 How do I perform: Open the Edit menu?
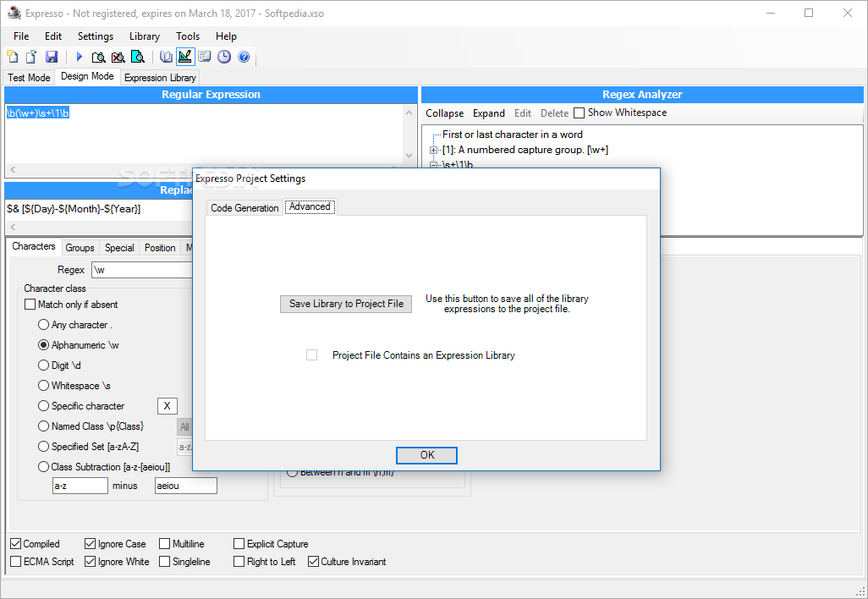53,36
